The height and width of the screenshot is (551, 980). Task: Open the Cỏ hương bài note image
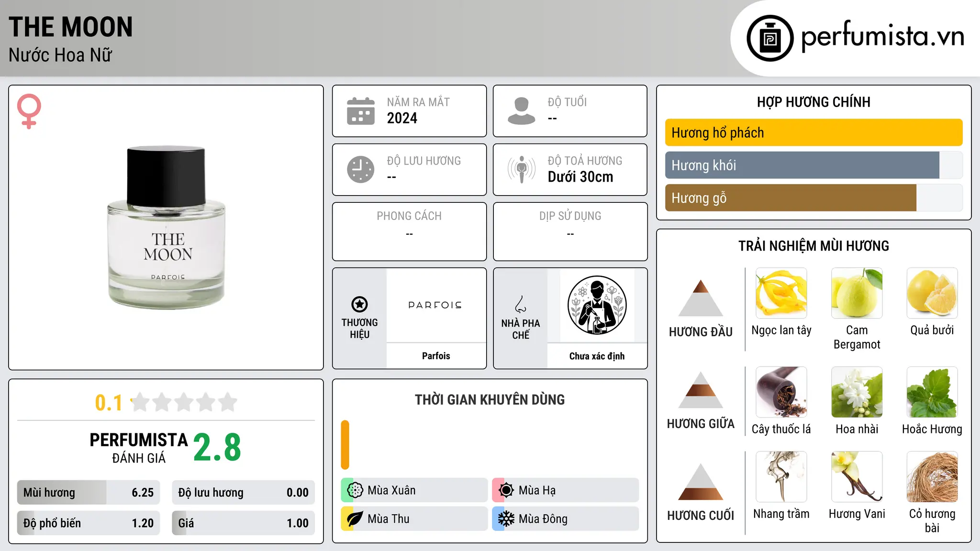click(932, 477)
